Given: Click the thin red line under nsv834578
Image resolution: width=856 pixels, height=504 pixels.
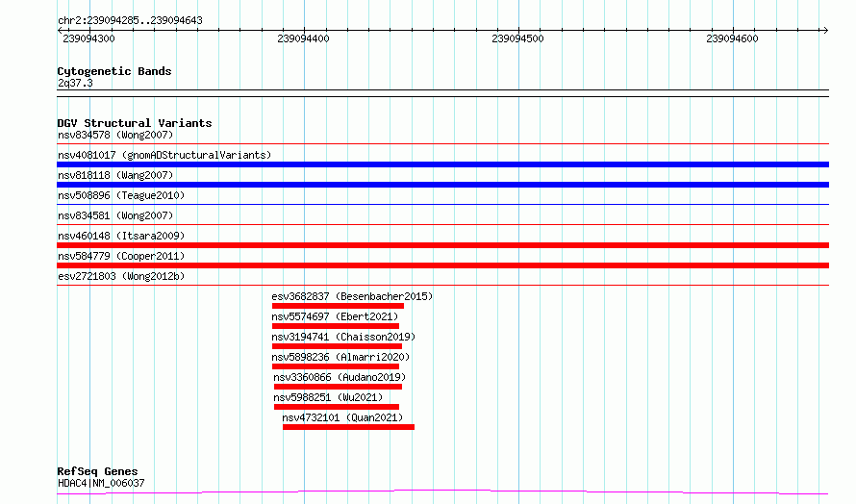Looking at the screenshot, I should tap(442, 144).
